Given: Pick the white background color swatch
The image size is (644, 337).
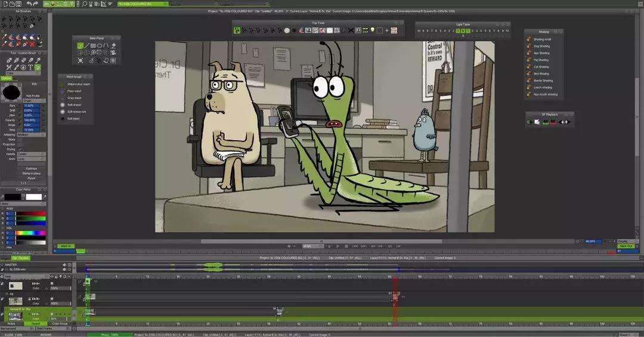Looking at the screenshot, I should pyautogui.click(x=33, y=197).
